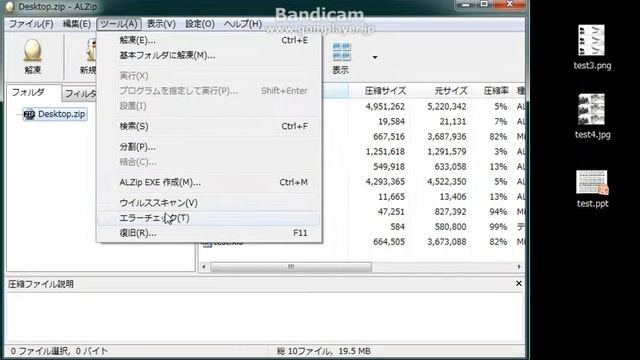This screenshot has height=360, width=640.
Task: Close the 圧縮ファイル説明 panel
Action: (x=519, y=284)
